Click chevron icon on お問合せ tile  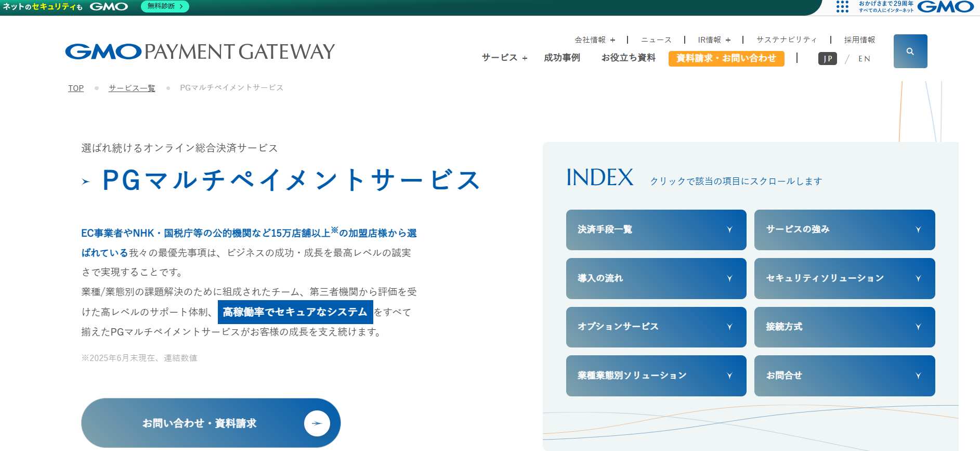point(918,376)
